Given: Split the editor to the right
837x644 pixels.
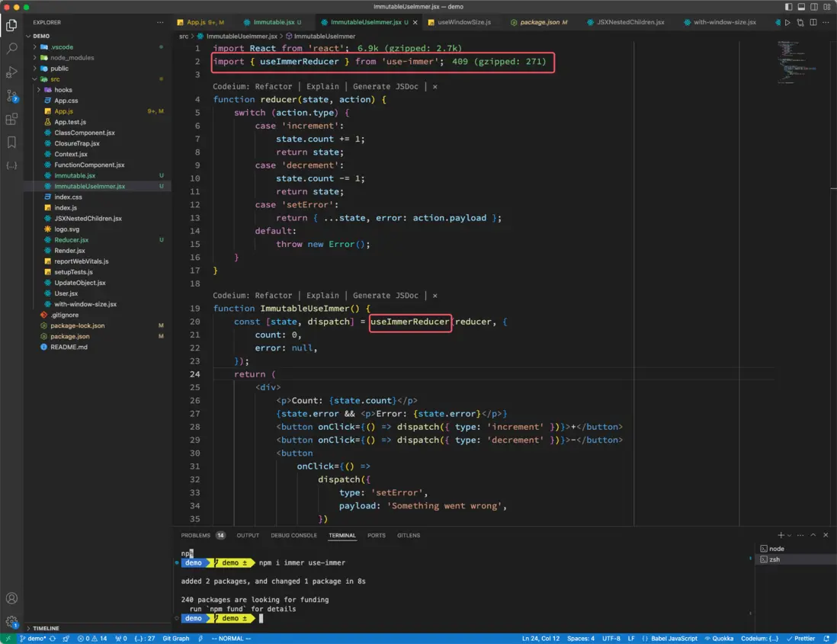Looking at the screenshot, I should (x=812, y=23).
